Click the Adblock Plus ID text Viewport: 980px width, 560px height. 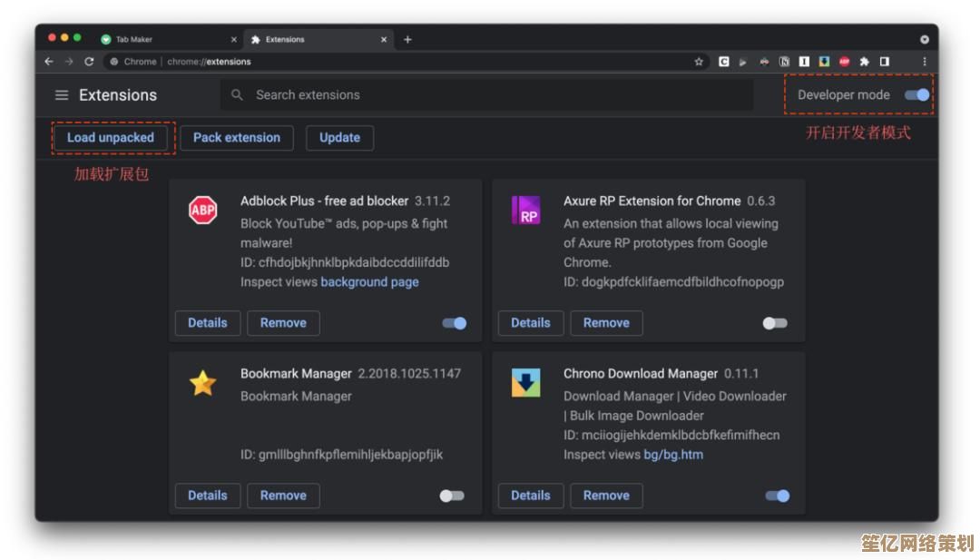(x=345, y=262)
